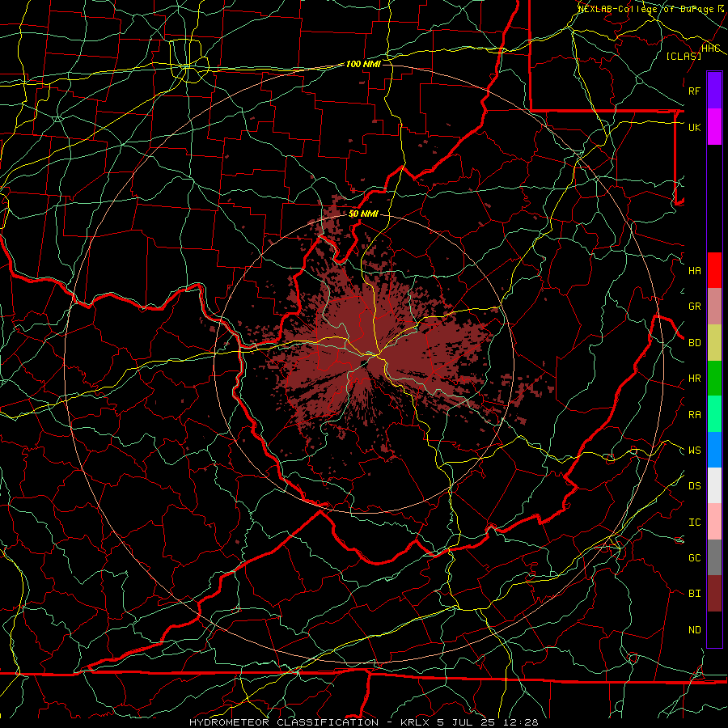Click the 'HA' legend label
This screenshot has height=728, width=728.
click(x=695, y=271)
